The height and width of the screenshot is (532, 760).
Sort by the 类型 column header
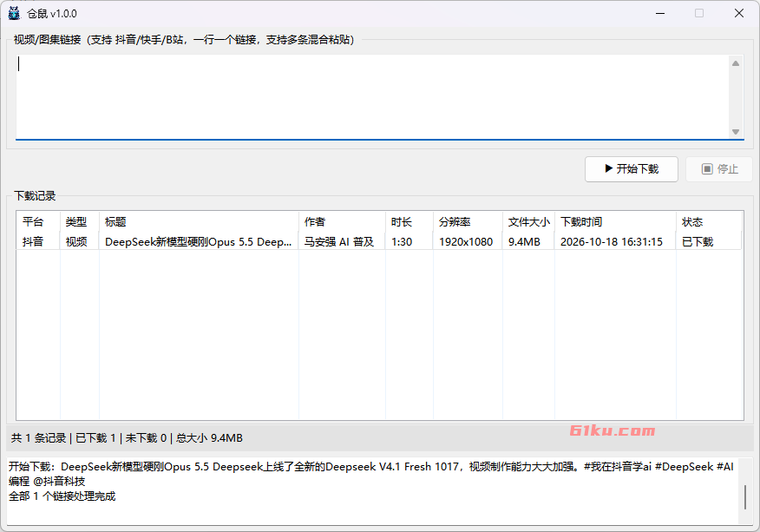pos(80,221)
